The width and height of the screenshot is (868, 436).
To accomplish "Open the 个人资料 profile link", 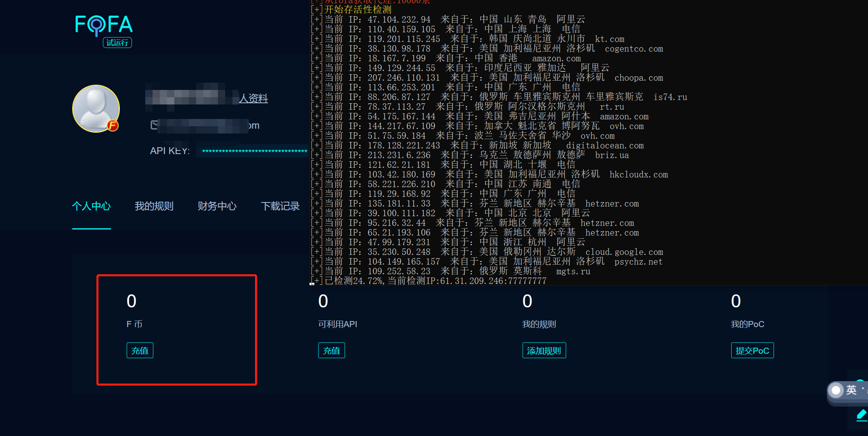I will 253,98.
